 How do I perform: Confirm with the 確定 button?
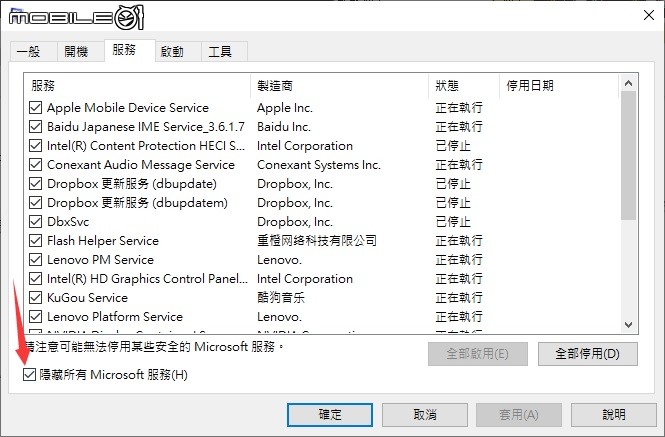330,415
